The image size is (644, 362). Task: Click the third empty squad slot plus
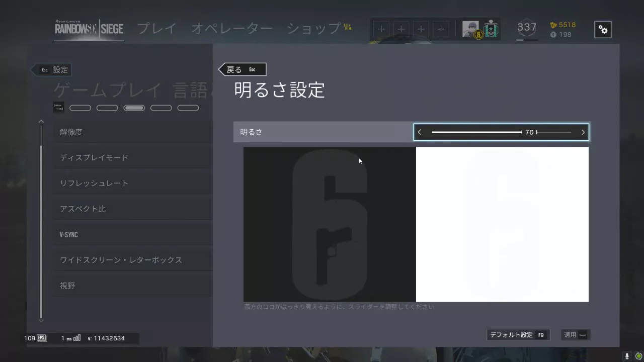[421, 29]
